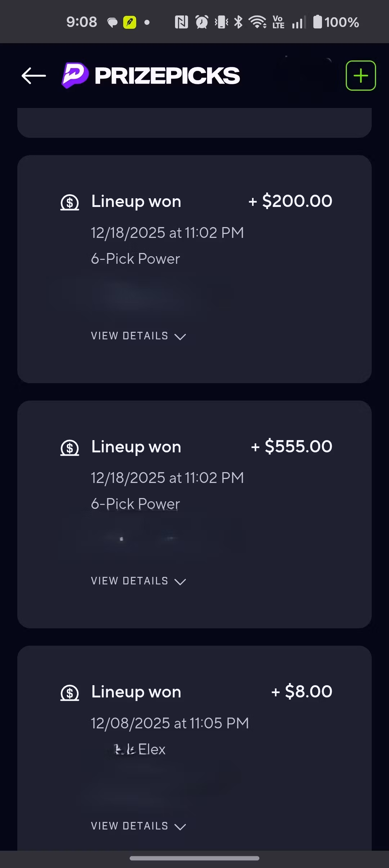The width and height of the screenshot is (389, 868).
Task: Tap the Wi-Fi icon in the status bar
Action: [x=258, y=22]
